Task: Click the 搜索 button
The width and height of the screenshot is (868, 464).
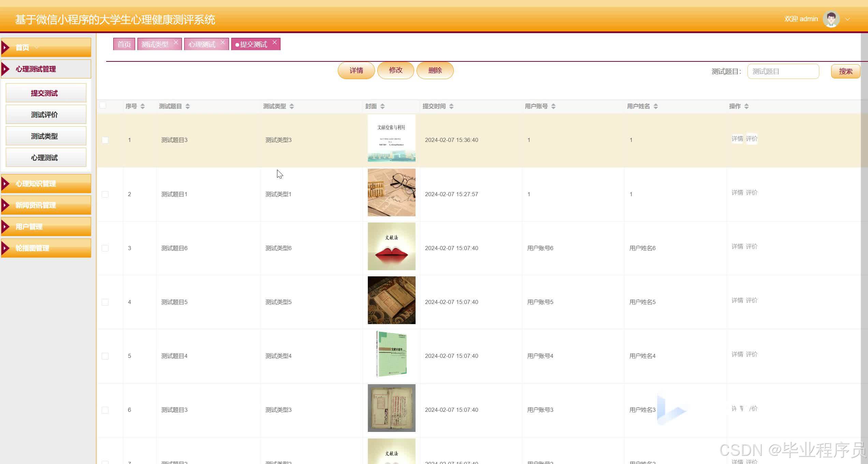Action: (845, 71)
